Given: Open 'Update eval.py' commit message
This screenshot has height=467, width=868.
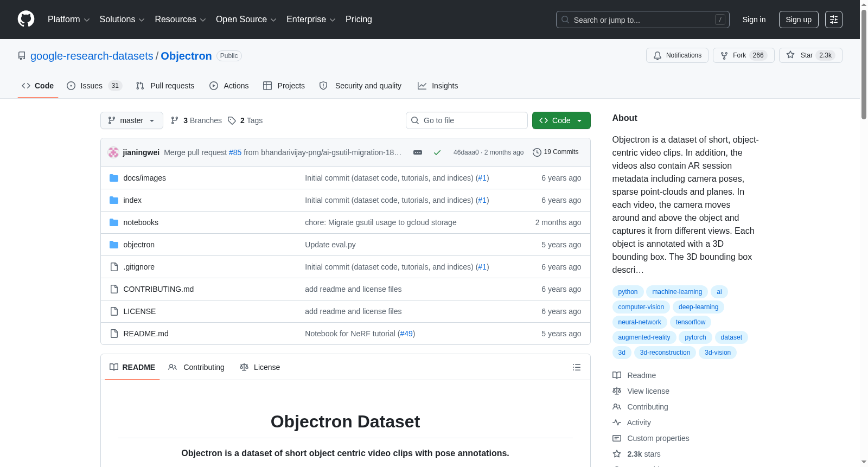Looking at the screenshot, I should coord(330,245).
